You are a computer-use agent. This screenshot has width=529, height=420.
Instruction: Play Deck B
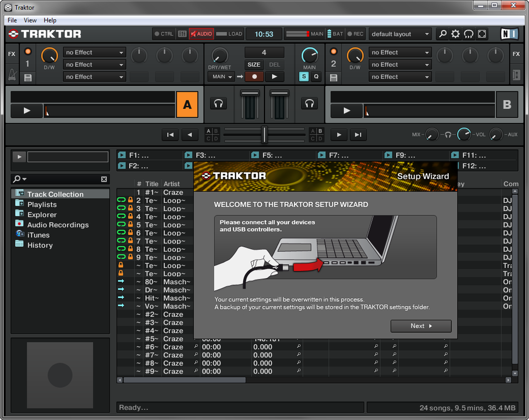pos(346,110)
